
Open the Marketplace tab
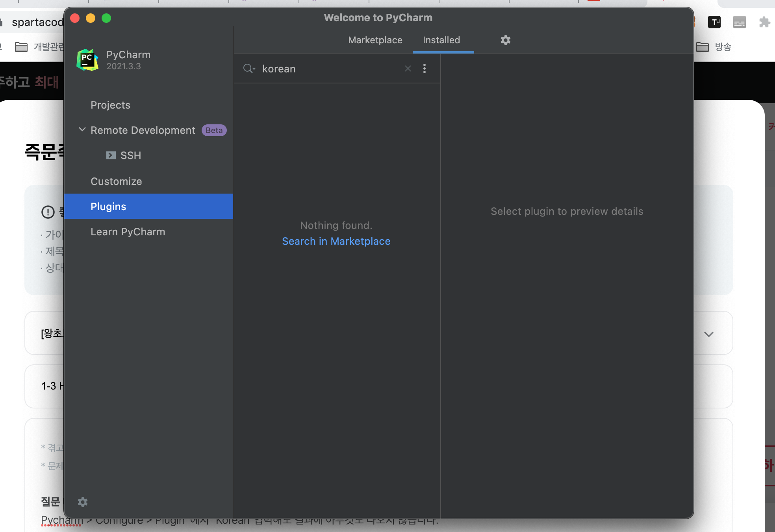[375, 40]
